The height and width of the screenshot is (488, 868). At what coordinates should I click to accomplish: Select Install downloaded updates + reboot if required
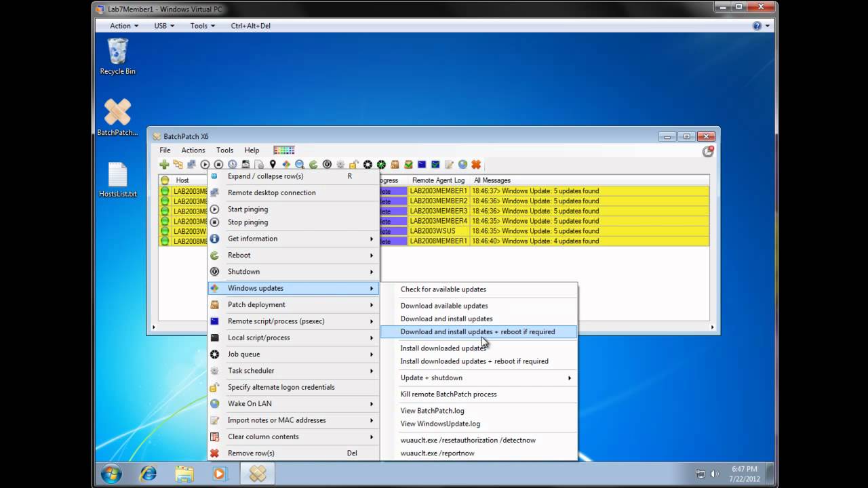pyautogui.click(x=479, y=361)
